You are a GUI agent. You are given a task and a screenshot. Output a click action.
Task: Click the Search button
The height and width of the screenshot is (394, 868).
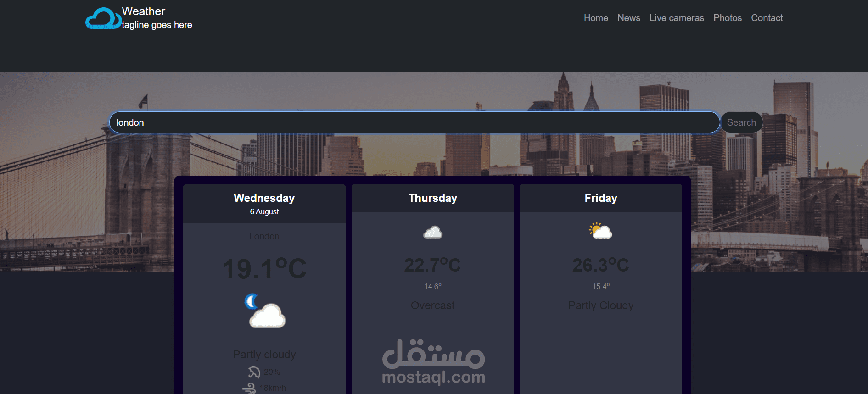[741, 122]
